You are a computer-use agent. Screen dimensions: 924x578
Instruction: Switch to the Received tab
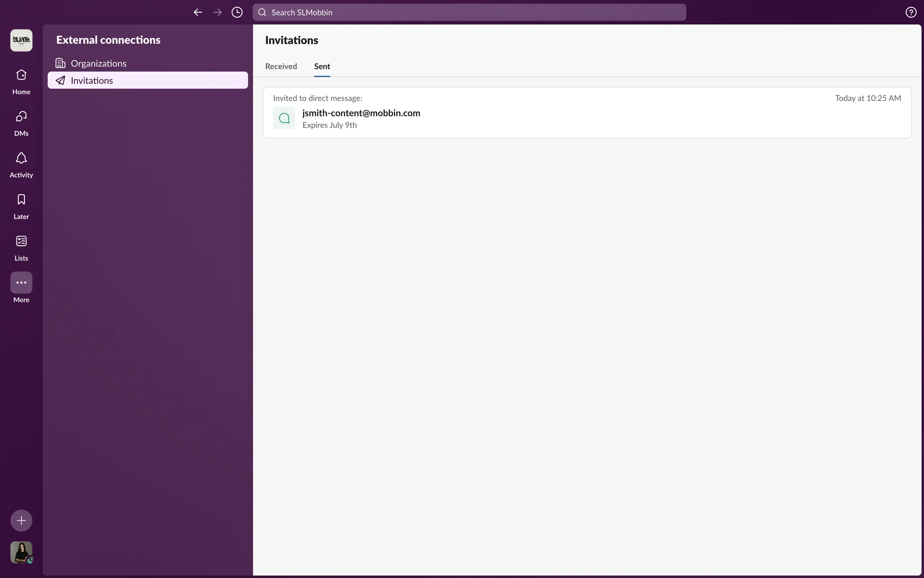(x=281, y=66)
